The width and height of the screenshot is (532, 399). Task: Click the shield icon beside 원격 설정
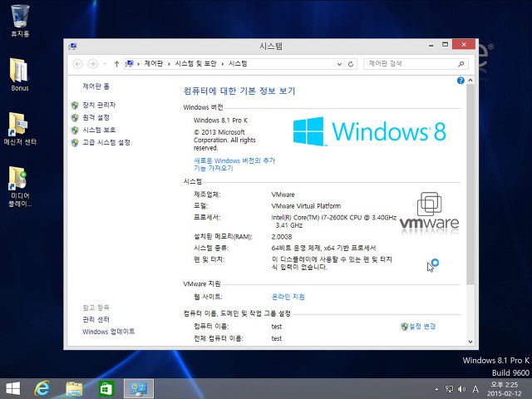(75, 118)
